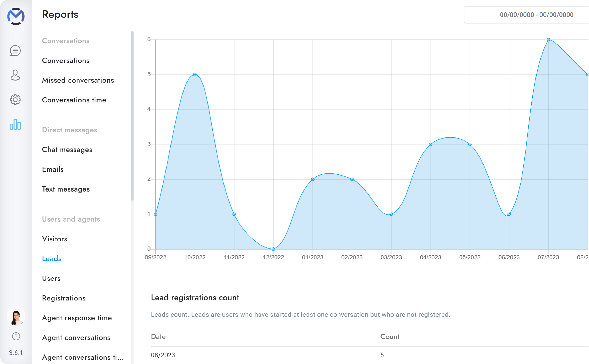View the Text messages report
The height and width of the screenshot is (364, 589).
click(x=66, y=189)
